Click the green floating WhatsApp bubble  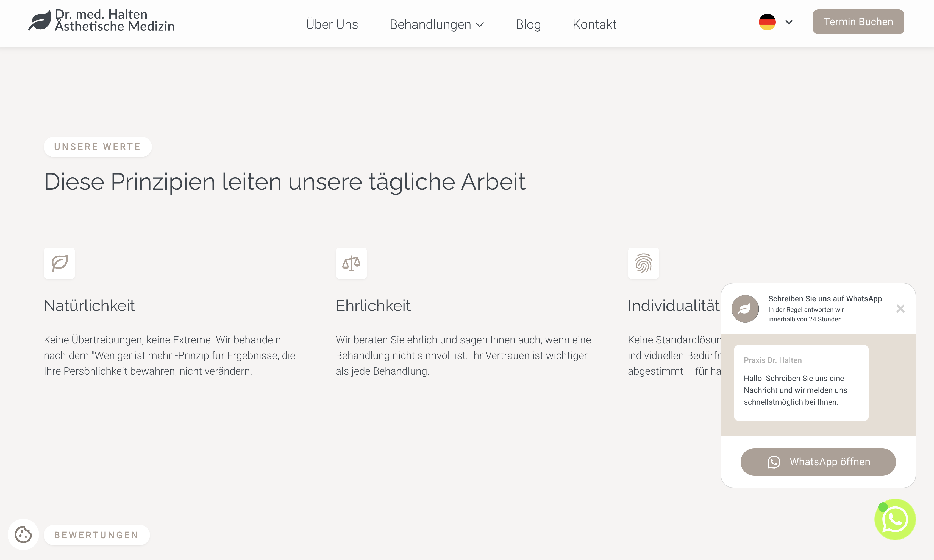click(895, 519)
